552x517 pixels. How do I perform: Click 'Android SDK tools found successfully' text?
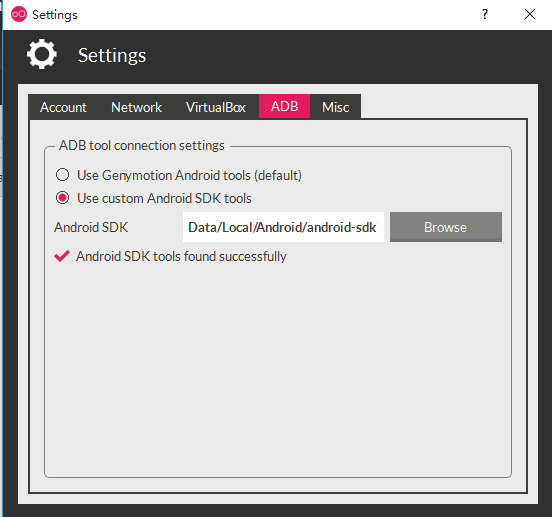click(181, 256)
